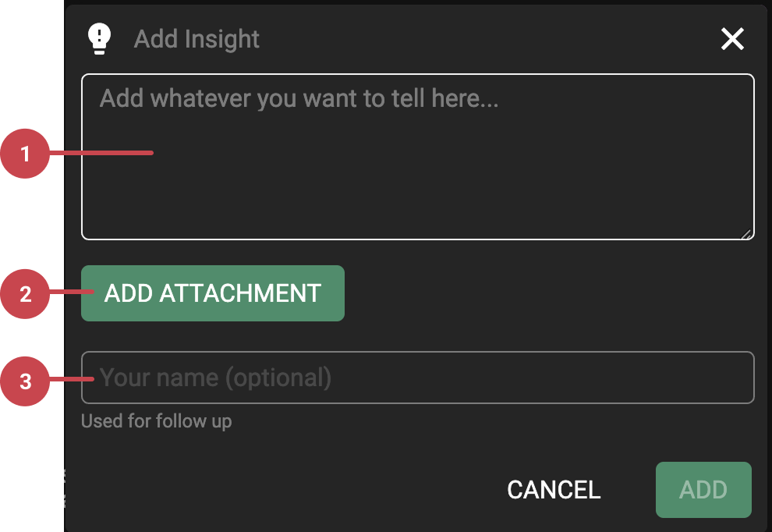This screenshot has height=532, width=772.
Task: Click ADD ATTACHMENT to upload a file
Action: point(212,293)
